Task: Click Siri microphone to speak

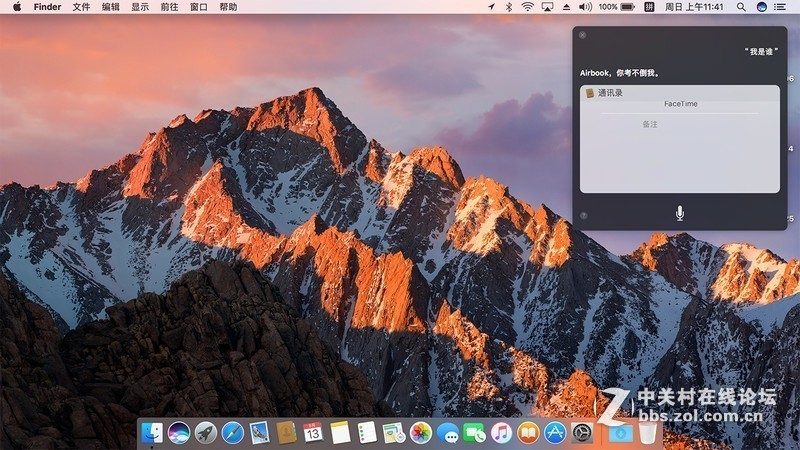Action: tap(680, 213)
